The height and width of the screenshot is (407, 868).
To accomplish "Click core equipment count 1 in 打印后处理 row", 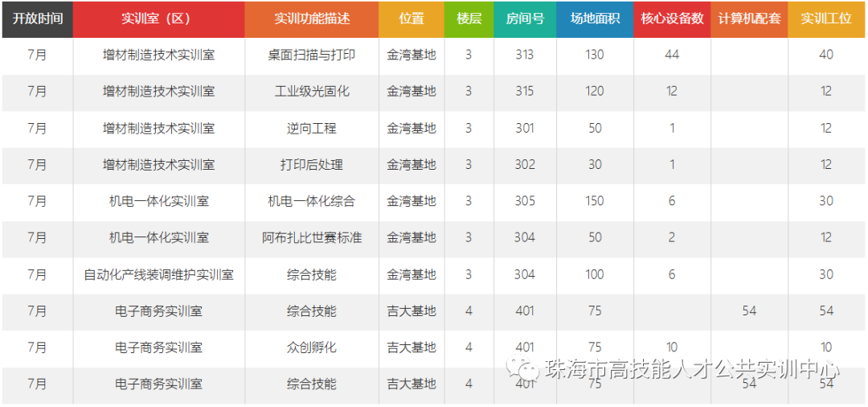I will pos(672,165).
